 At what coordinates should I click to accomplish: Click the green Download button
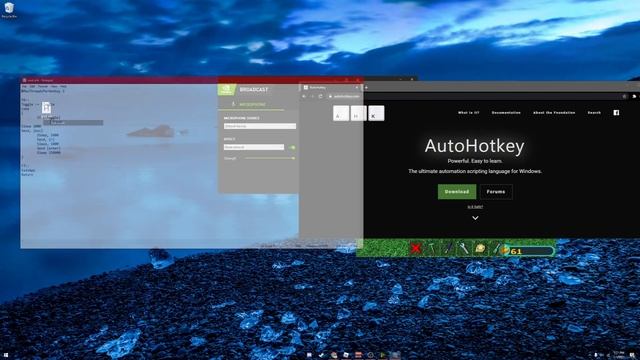(x=457, y=191)
